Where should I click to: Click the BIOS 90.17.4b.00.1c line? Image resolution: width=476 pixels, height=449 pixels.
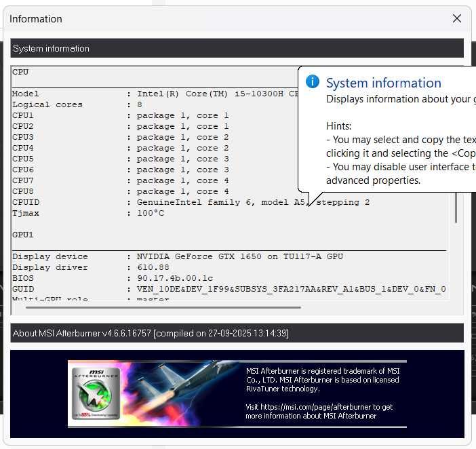113,278
